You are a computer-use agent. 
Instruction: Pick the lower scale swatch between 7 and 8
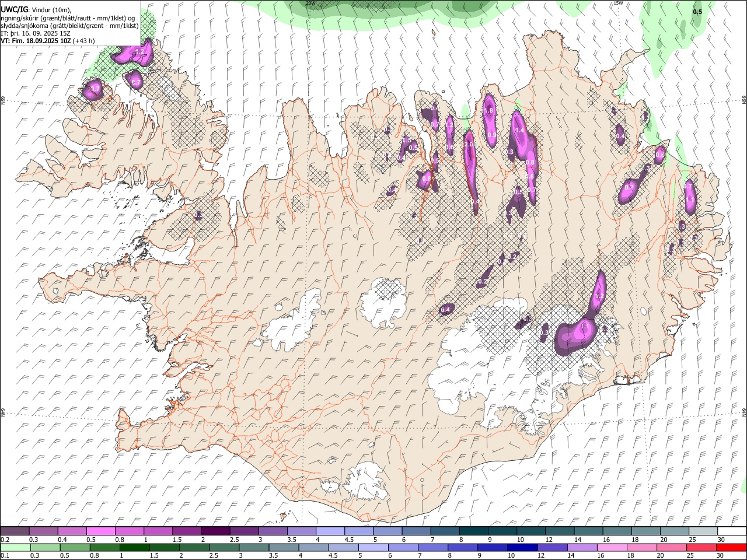(x=433, y=547)
